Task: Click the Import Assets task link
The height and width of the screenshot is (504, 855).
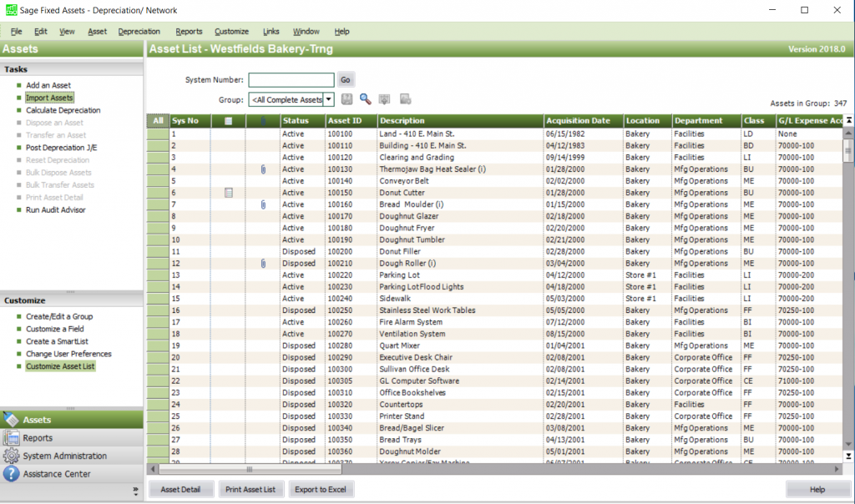Action: (x=48, y=98)
